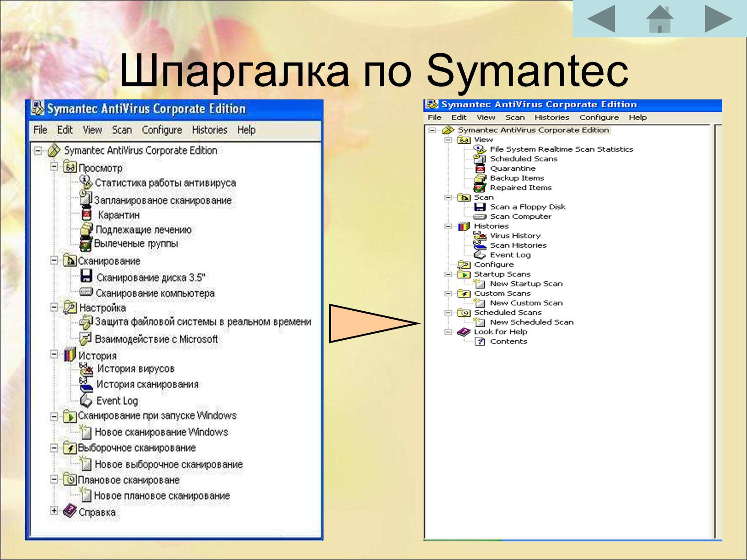
Task: Collapse the View node in English tree
Action: point(448,140)
